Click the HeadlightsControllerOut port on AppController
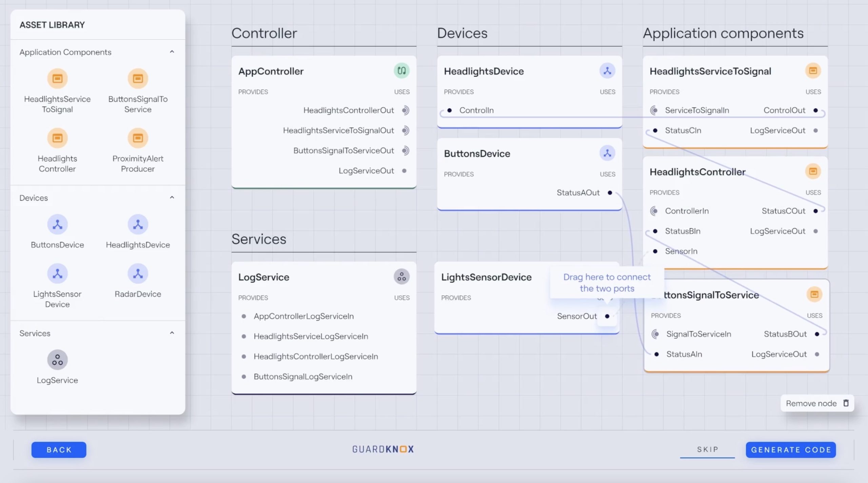Image resolution: width=868 pixels, height=483 pixels. pyautogui.click(x=405, y=110)
